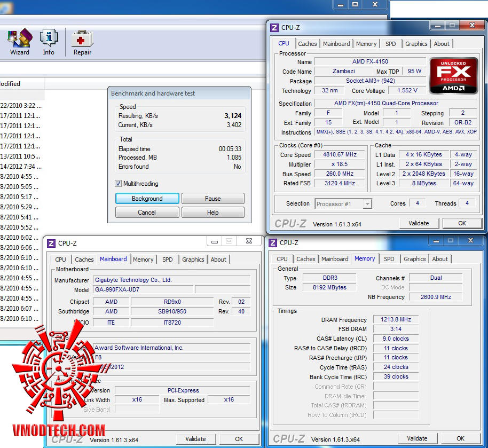Click the Multiplier x 18.5 value
488x448 pixels.
tap(340, 164)
